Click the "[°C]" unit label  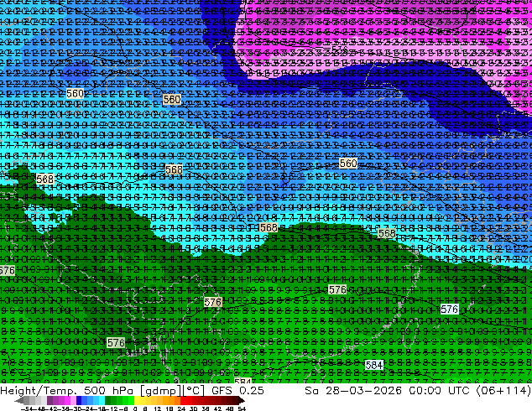tap(194, 391)
